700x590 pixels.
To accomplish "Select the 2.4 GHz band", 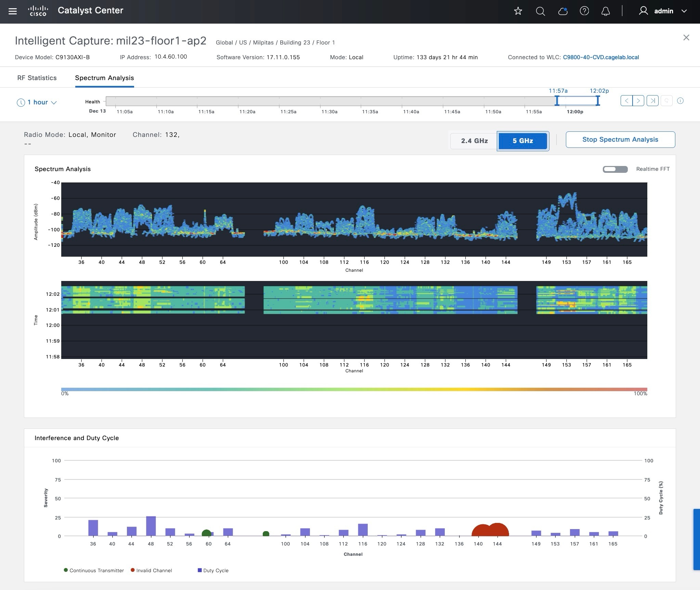I will click(x=474, y=141).
